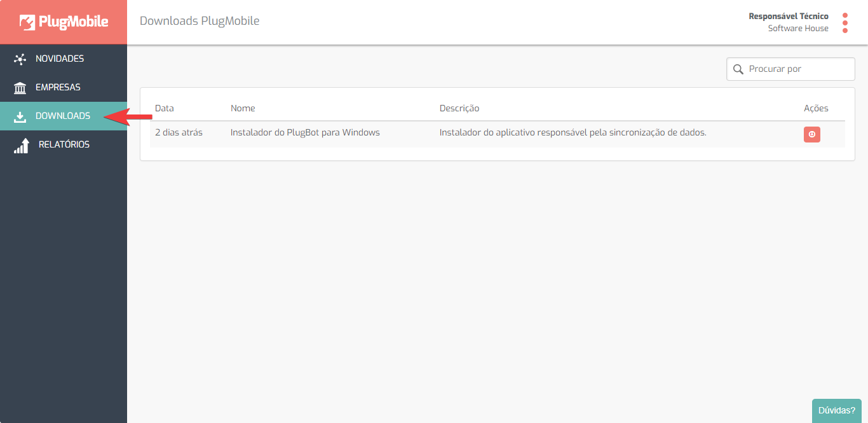Click the Novidades network icon
The image size is (868, 423).
coord(20,59)
